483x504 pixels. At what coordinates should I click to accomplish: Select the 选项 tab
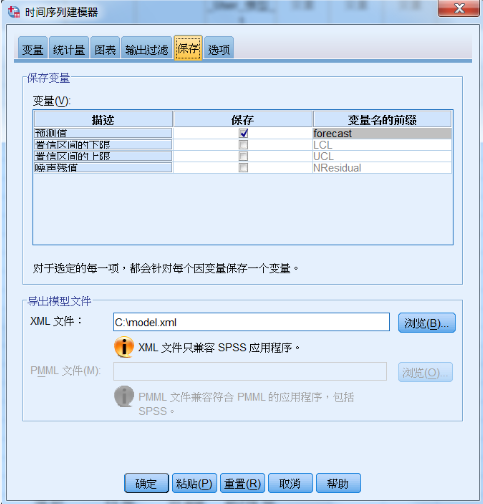pos(219,49)
